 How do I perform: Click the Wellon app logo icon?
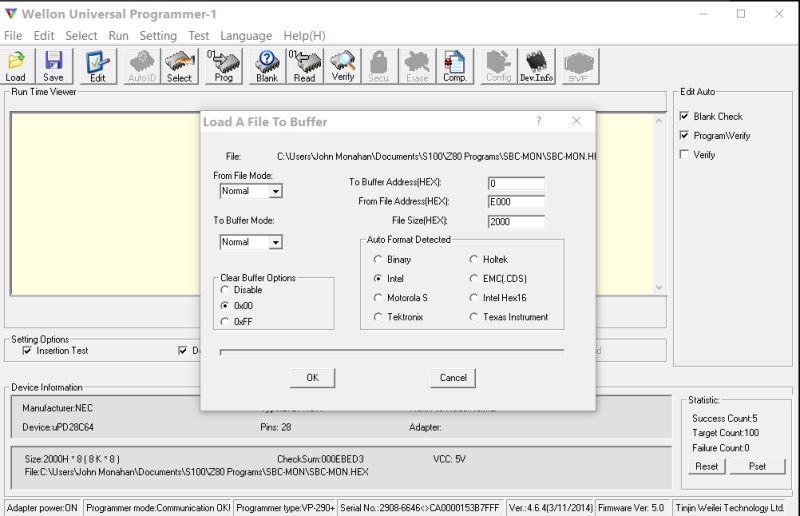pos(11,14)
